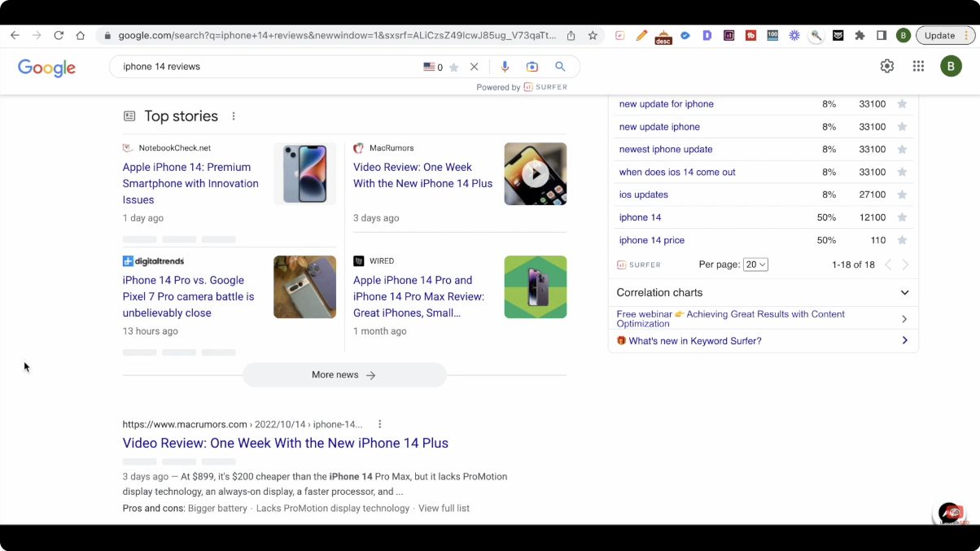The height and width of the screenshot is (551, 980).
Task: Open the purple D extension icon
Action: pyautogui.click(x=707, y=36)
